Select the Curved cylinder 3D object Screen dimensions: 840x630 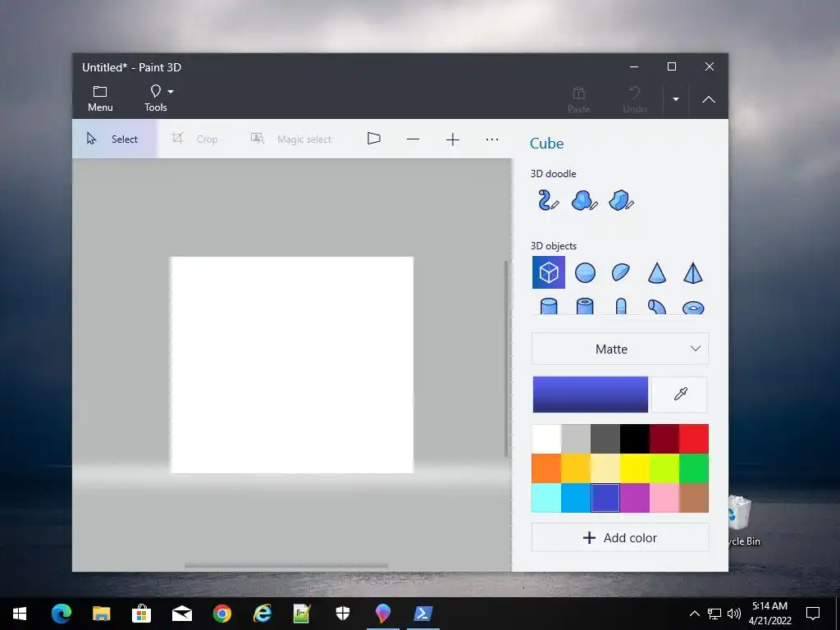coord(657,307)
